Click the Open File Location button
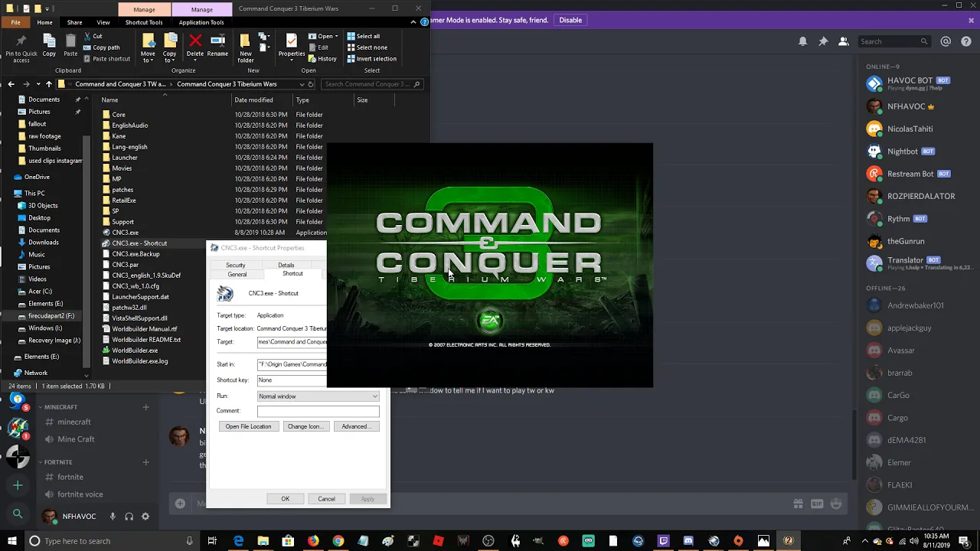Image resolution: width=980 pixels, height=551 pixels. point(248,426)
